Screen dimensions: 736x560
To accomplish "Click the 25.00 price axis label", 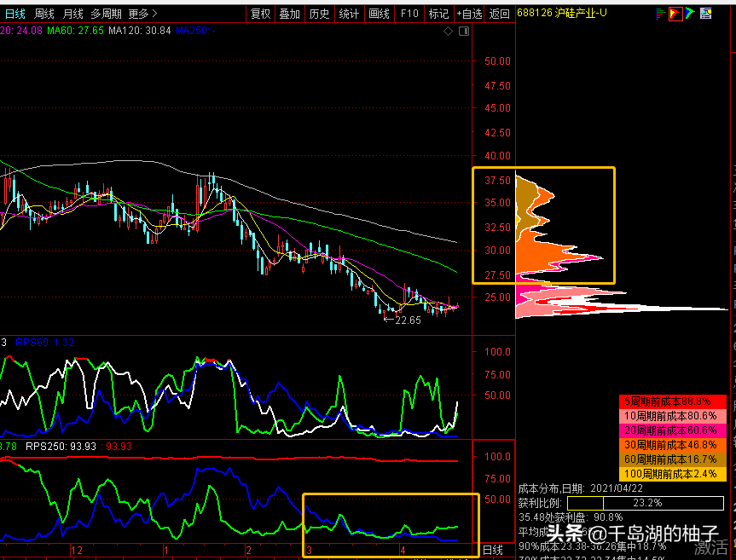I will 497,297.
